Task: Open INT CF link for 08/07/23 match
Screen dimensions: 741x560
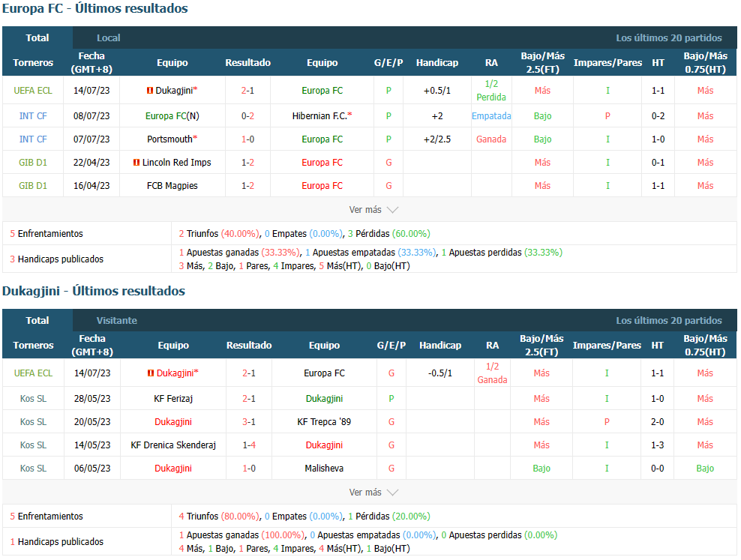Action: [x=33, y=115]
